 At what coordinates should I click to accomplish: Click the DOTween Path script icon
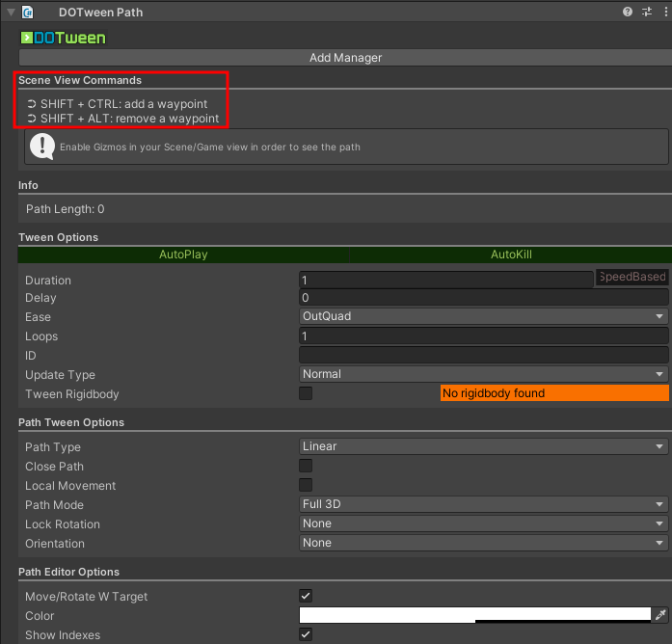click(x=28, y=12)
